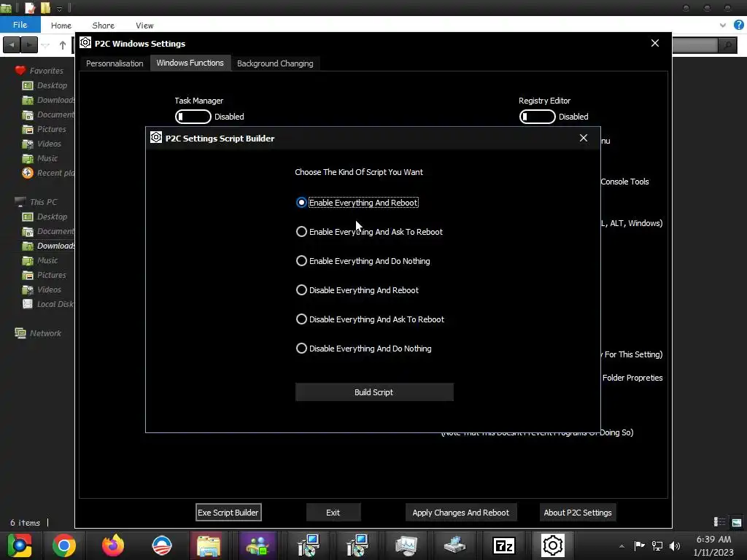
Task: Open the system monitor taskbar icon
Action: tap(406, 545)
